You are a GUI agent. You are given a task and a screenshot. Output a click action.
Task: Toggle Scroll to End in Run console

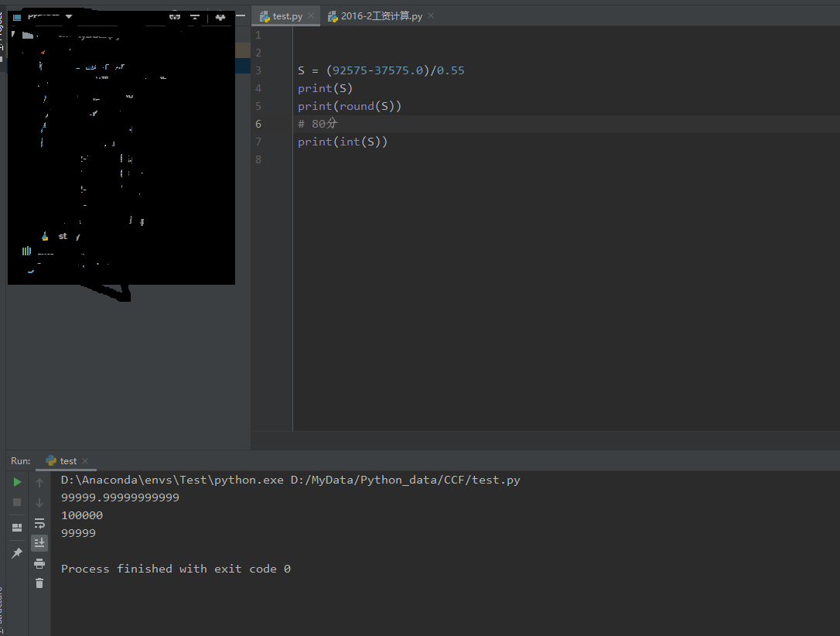pyautogui.click(x=39, y=543)
